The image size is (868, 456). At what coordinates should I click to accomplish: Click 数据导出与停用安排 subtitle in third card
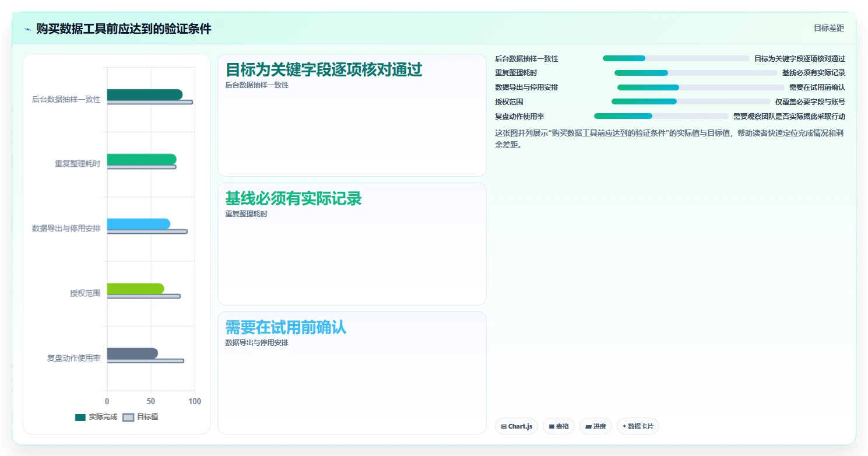coord(256,343)
